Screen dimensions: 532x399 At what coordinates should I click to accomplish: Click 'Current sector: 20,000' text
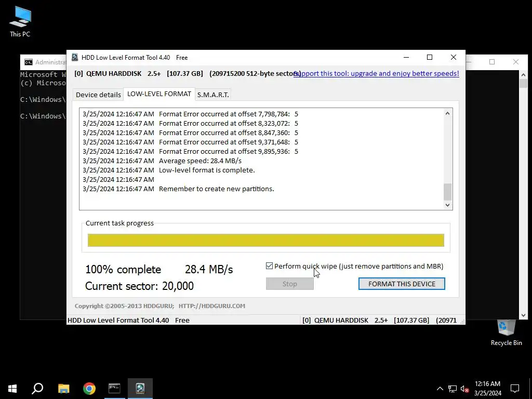(x=139, y=286)
